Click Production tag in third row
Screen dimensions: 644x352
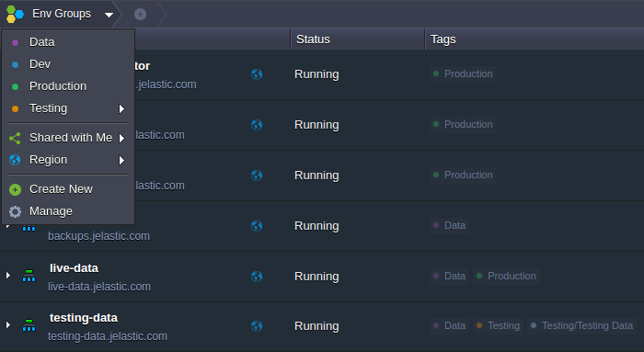pos(463,176)
